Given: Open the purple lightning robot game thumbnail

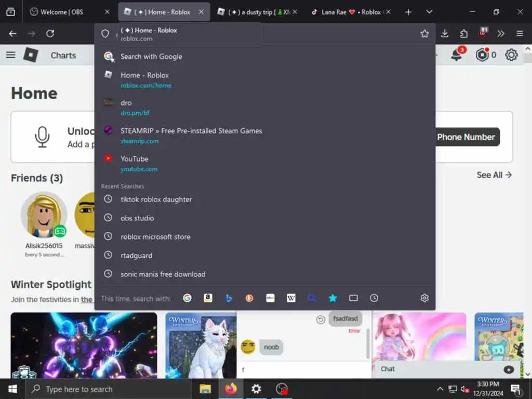Looking at the screenshot, I should pos(84,345).
